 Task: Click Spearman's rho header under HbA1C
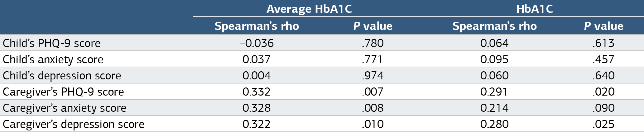(x=494, y=26)
